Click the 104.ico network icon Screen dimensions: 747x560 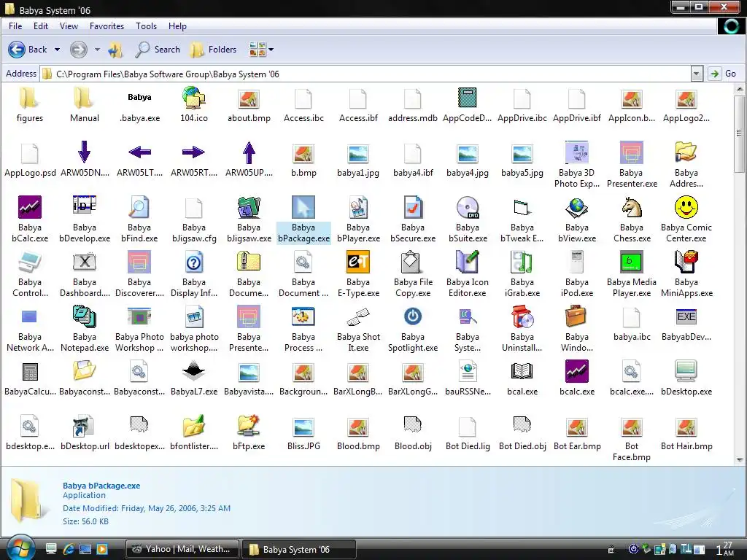194,98
